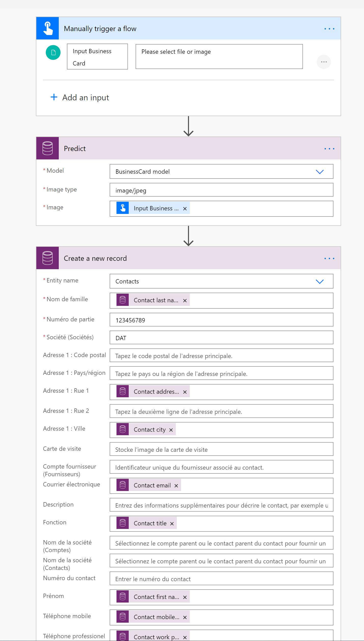The width and height of the screenshot is (364, 641).
Task: Click the Contact first name token icon
Action: (x=123, y=596)
